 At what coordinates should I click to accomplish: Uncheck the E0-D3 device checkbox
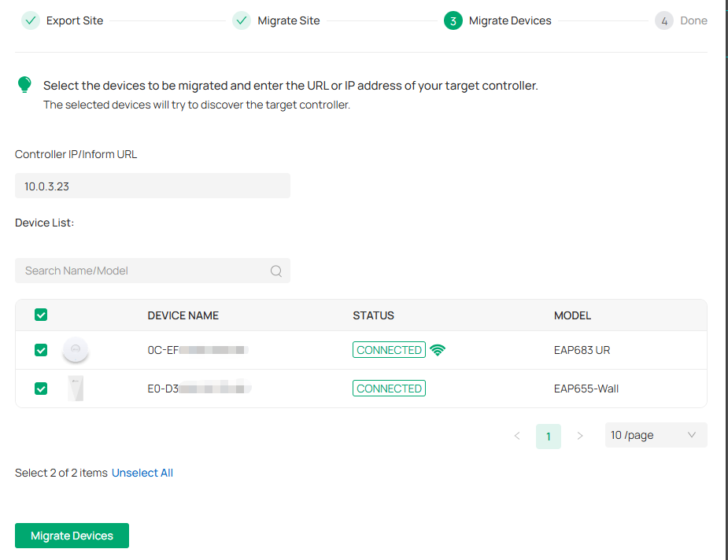coord(41,389)
